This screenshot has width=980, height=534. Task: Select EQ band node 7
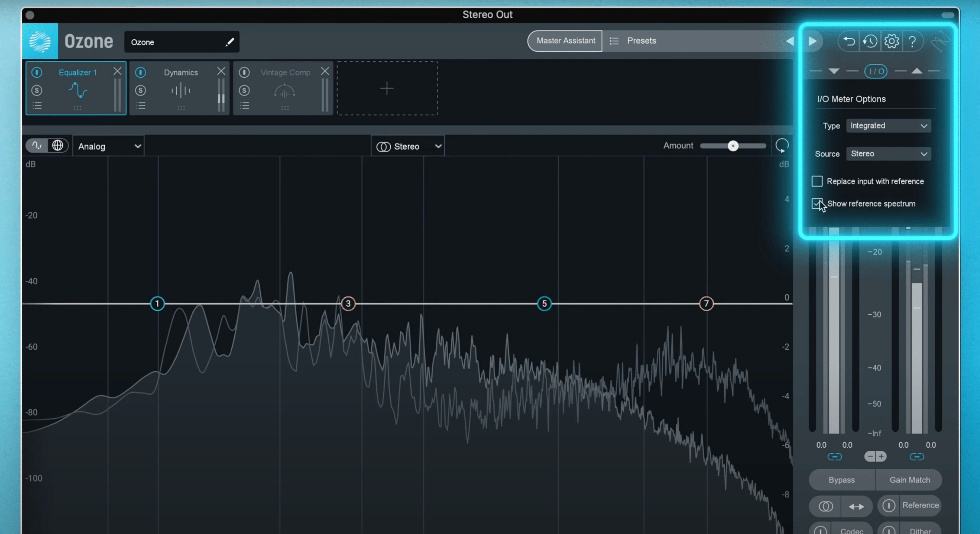(706, 303)
